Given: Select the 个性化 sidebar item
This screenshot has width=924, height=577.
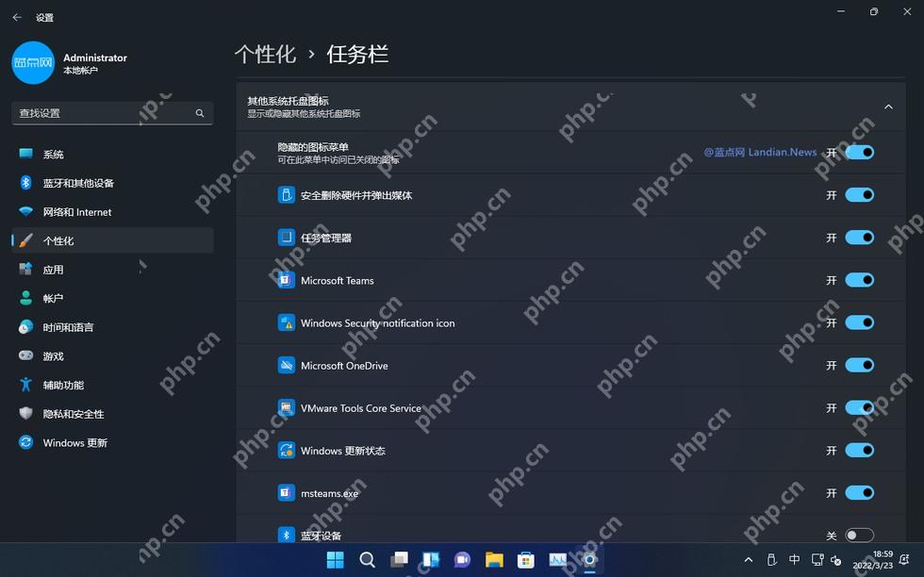Looking at the screenshot, I should (x=112, y=241).
